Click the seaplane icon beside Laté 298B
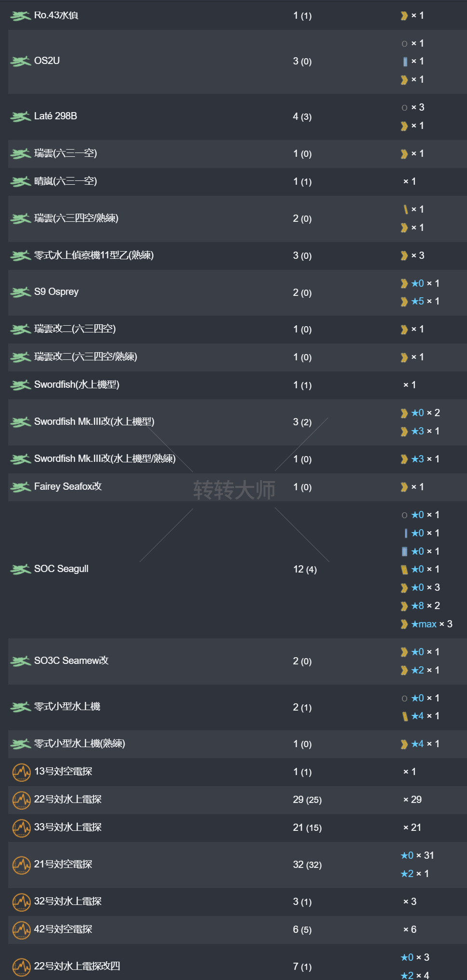 pyautogui.click(x=21, y=117)
